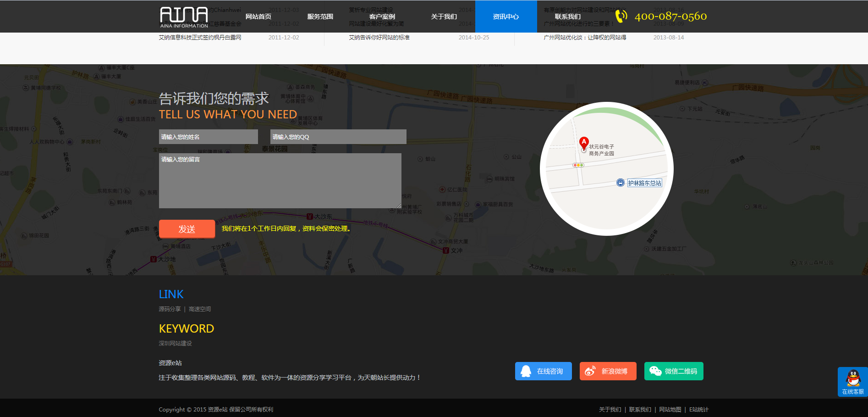This screenshot has width=868, height=417.
Task: Open the 客户案例 menu item
Action: tap(382, 17)
